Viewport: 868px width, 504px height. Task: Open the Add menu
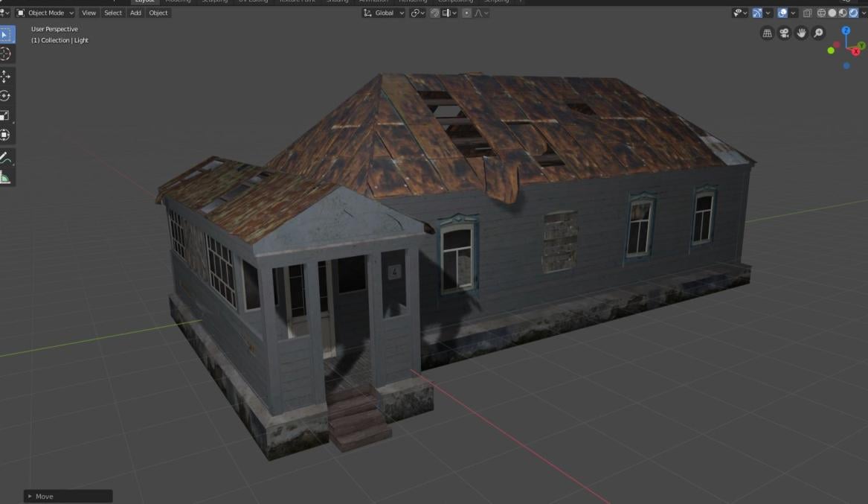(x=135, y=13)
